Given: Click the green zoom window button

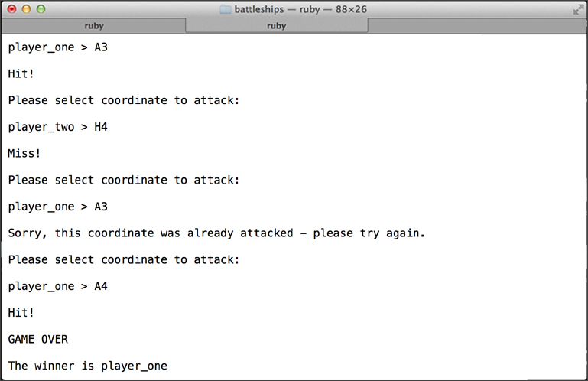Looking at the screenshot, I should coord(41,9).
